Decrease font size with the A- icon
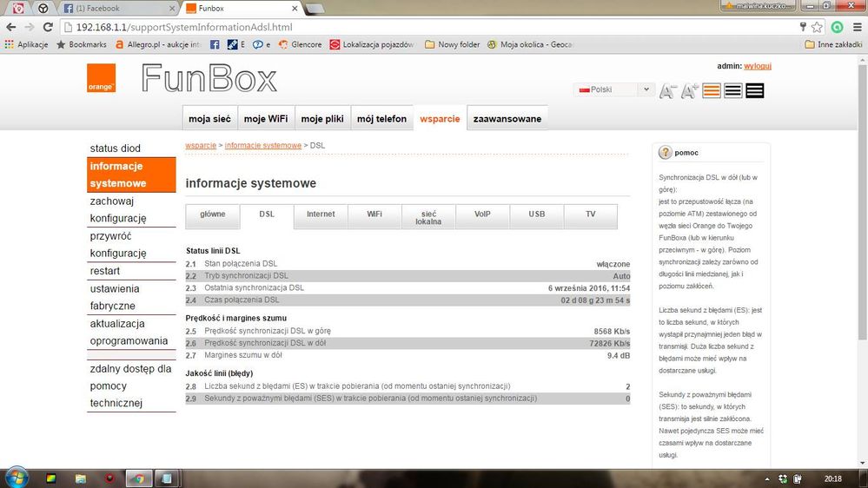 (x=668, y=90)
